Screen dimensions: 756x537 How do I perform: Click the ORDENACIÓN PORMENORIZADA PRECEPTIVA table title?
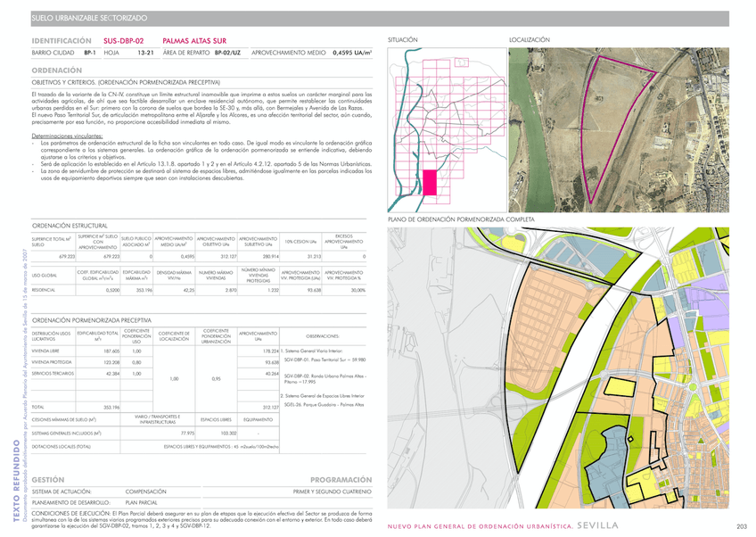(x=91, y=319)
